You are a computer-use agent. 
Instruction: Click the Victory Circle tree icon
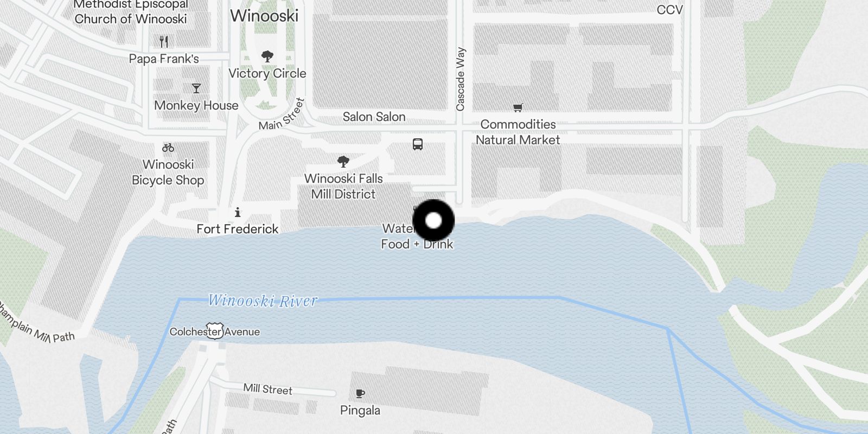[267, 56]
